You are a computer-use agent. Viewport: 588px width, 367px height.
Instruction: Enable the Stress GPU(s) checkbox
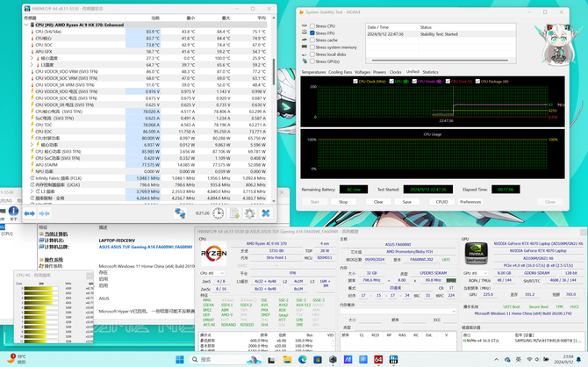click(312, 61)
